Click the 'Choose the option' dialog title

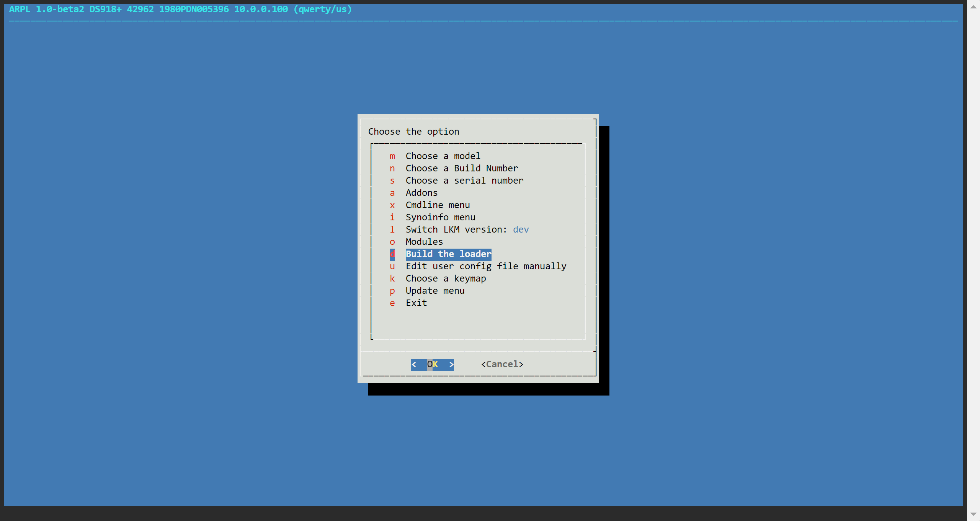(413, 132)
